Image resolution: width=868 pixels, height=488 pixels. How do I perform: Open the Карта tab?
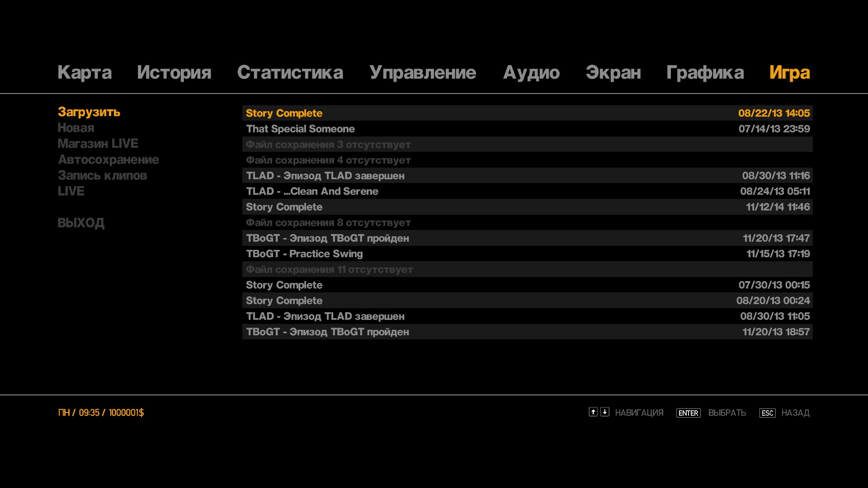pos(85,72)
